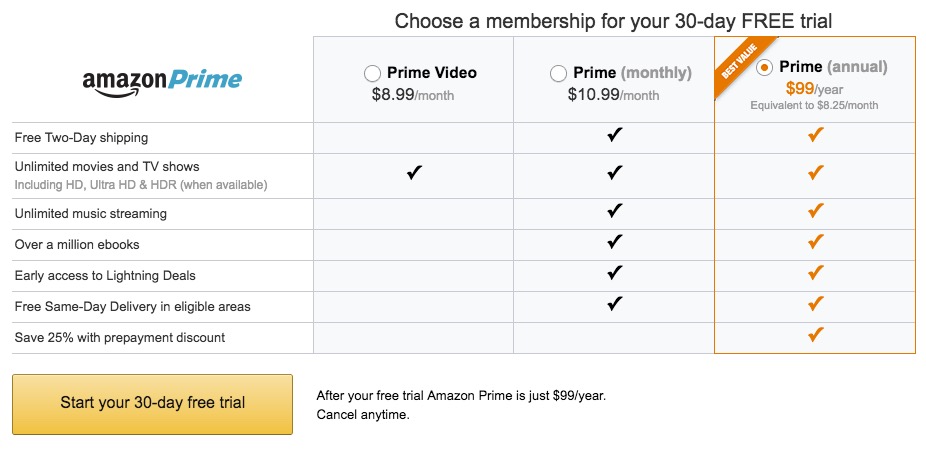
Task: Click the Unlimited movies and TV shows label
Action: pyautogui.click(x=107, y=166)
